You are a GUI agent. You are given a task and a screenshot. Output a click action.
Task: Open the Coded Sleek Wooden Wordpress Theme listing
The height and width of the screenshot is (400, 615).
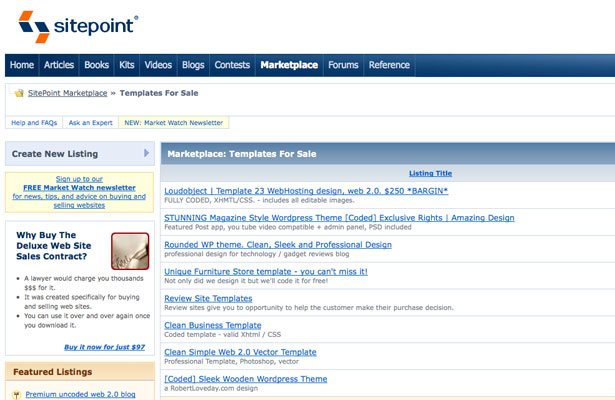[x=246, y=379]
